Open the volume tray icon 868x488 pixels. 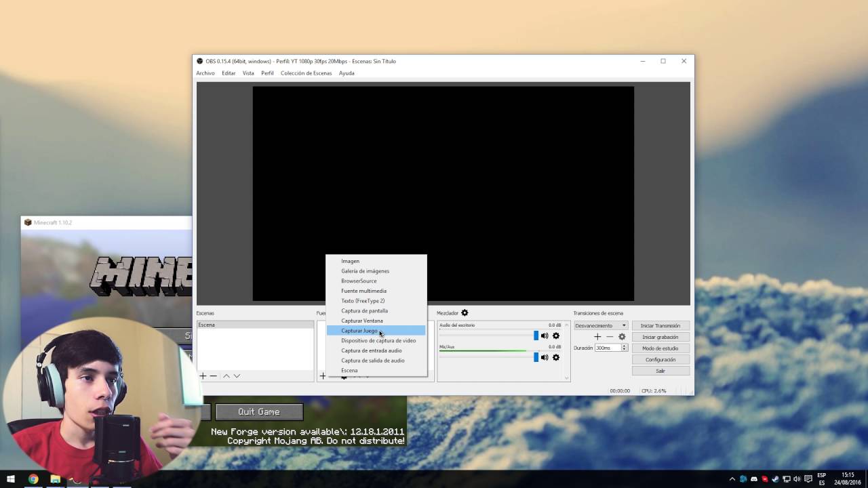point(797,479)
